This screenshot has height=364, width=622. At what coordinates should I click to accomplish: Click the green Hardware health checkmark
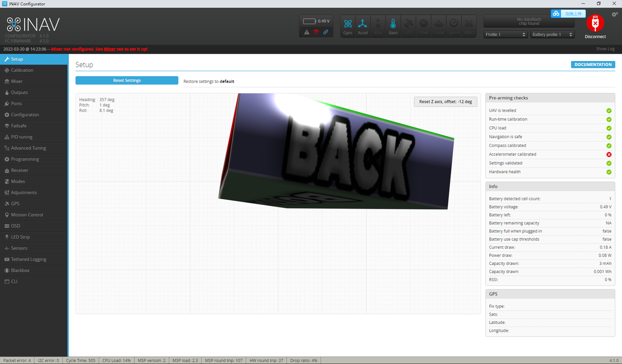tap(608, 172)
